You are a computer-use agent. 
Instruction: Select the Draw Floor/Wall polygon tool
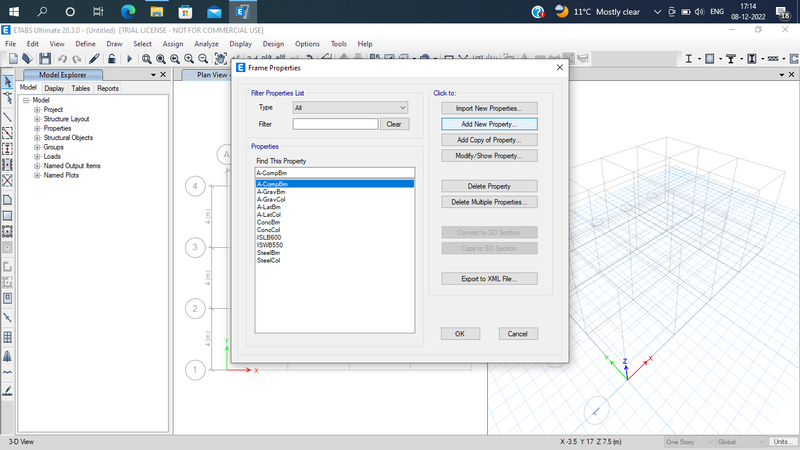(x=8, y=200)
